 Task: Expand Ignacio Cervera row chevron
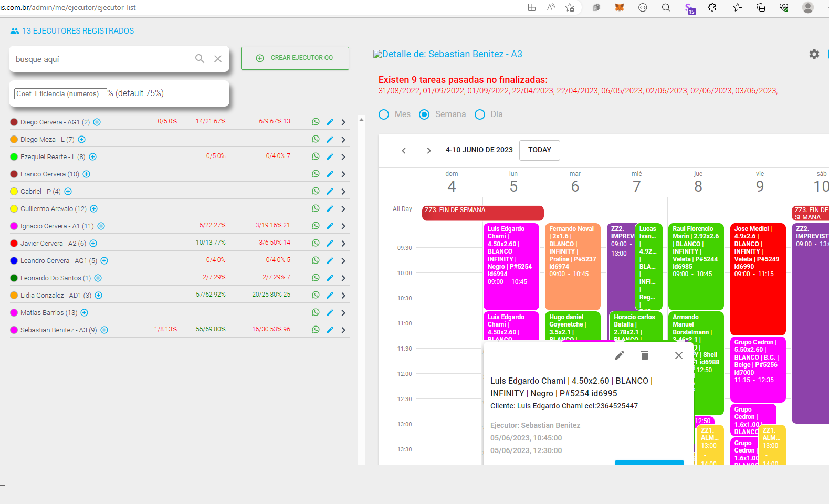[343, 226]
